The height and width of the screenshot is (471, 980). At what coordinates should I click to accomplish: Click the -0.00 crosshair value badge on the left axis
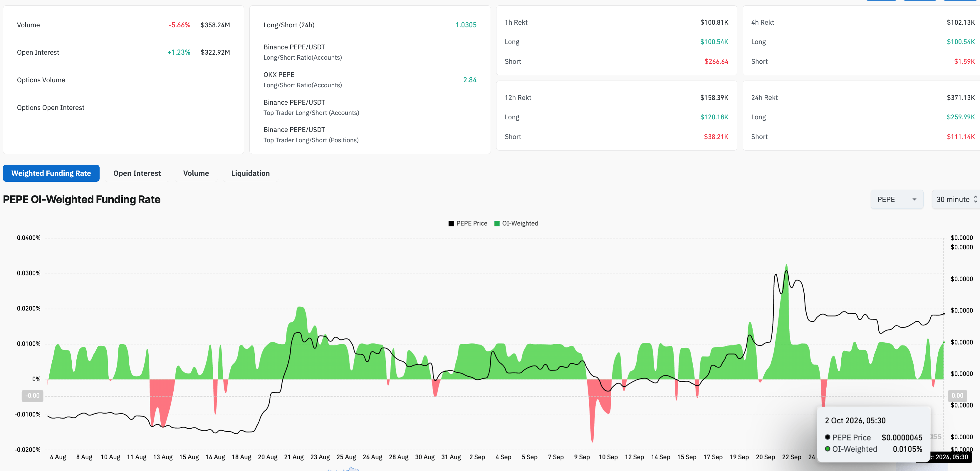click(32, 396)
